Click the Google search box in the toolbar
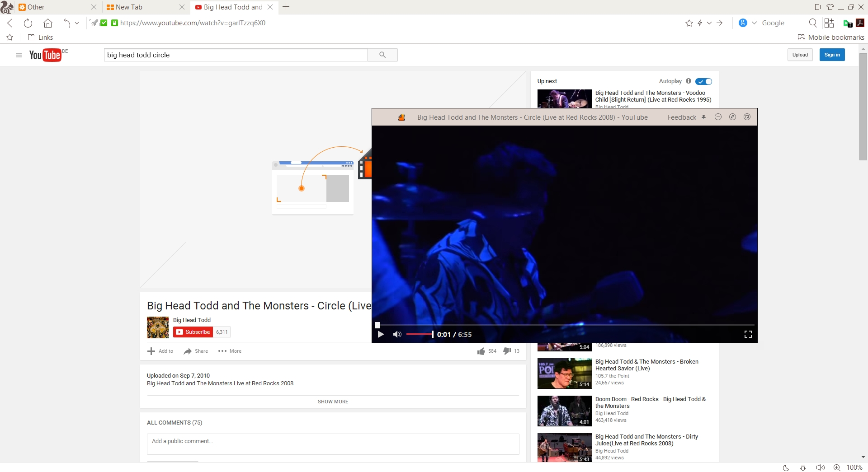This screenshot has height=472, width=868. (x=782, y=23)
